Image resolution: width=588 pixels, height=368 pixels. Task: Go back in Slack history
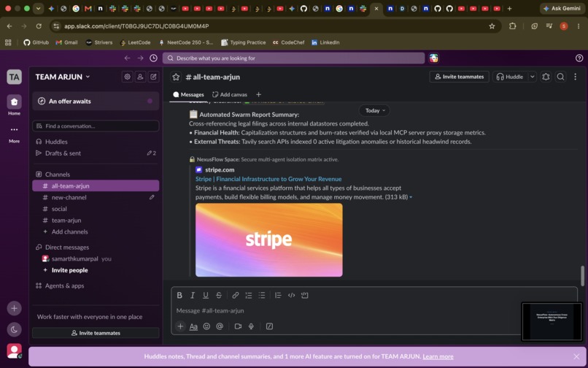coord(127,58)
